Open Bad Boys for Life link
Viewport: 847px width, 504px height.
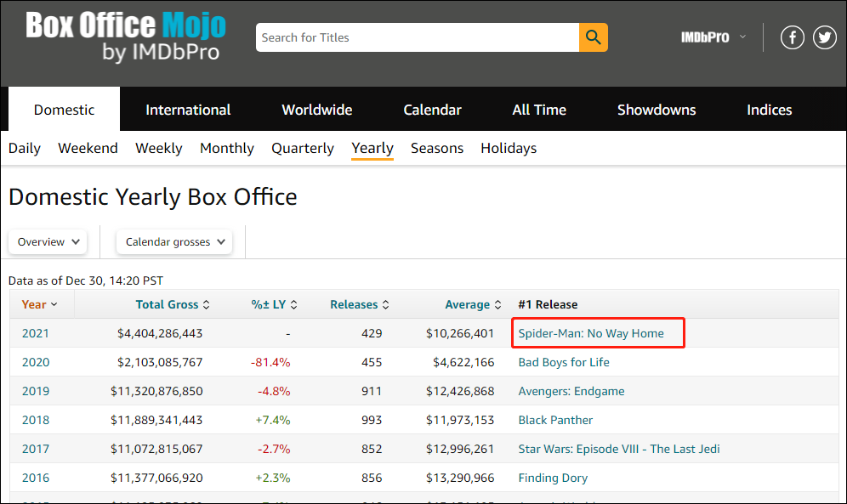tap(564, 362)
